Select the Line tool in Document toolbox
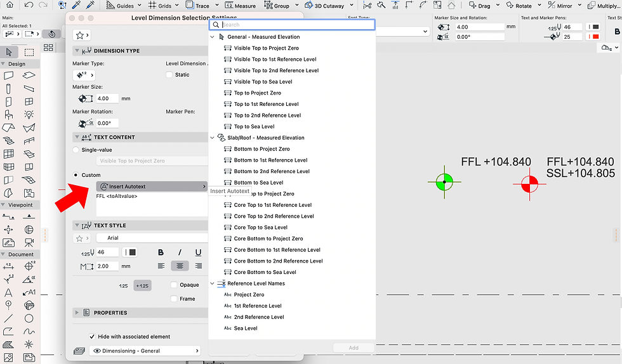The image size is (622, 364). [x=8, y=318]
